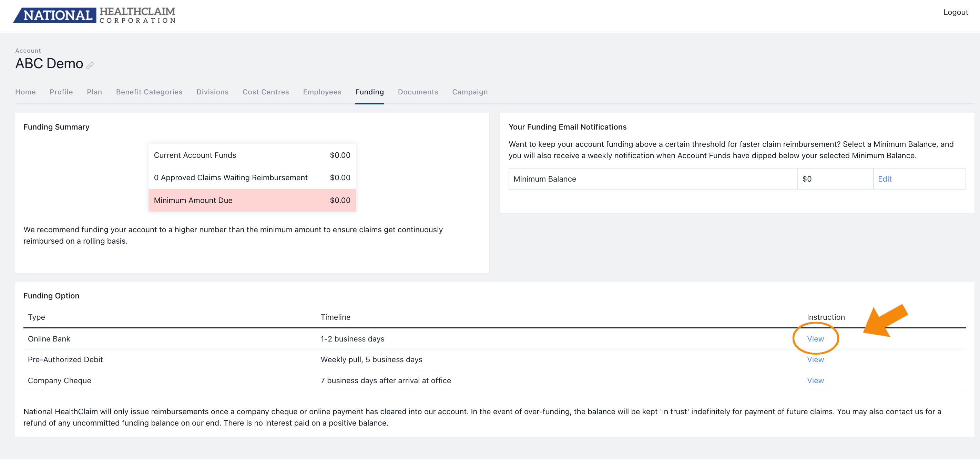Open the Home tab

click(x=25, y=92)
